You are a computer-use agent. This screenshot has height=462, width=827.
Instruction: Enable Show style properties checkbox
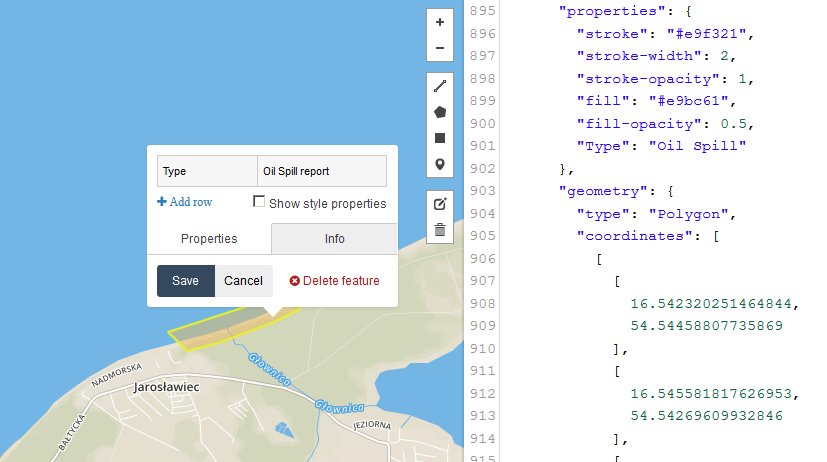[259, 203]
